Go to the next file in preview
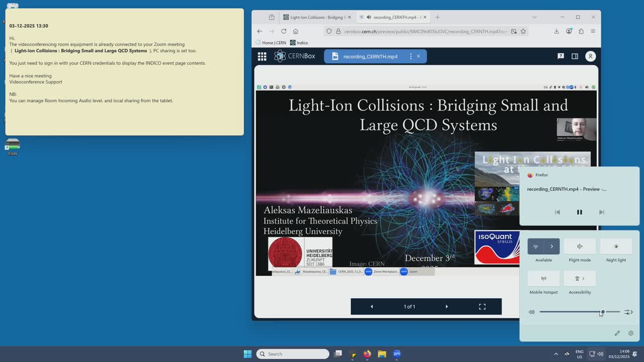Image resolution: width=644 pixels, height=362 pixels. (x=446, y=307)
